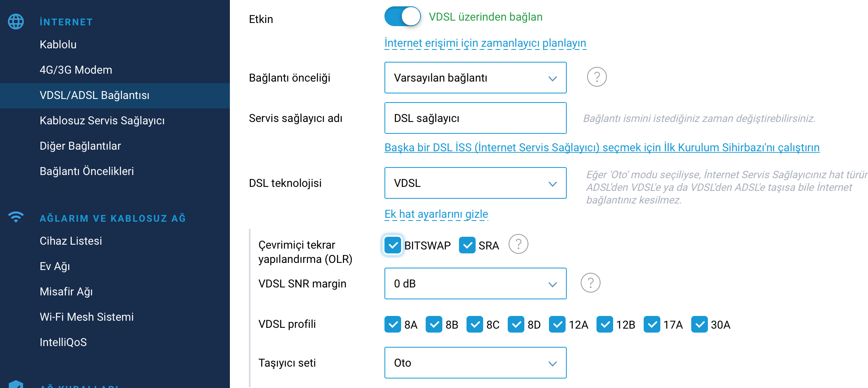The image size is (868, 388).
Task: Uncheck the 17A VDSL profile checkbox
Action: coord(652,325)
